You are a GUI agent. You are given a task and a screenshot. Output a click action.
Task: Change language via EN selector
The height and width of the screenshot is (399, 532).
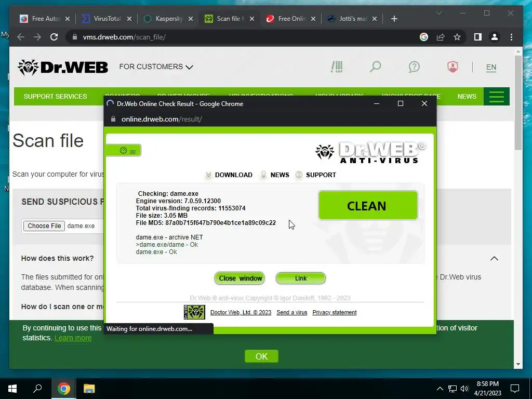(x=491, y=67)
